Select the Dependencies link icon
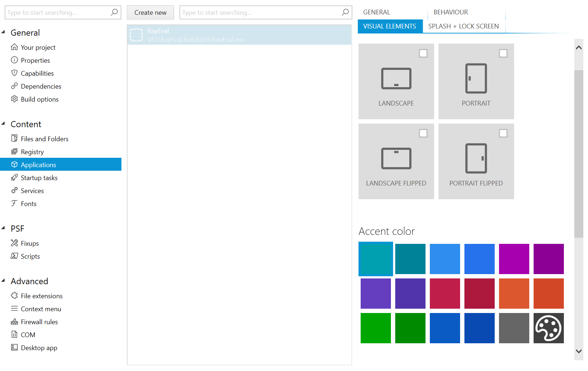The height and width of the screenshot is (371, 588). click(14, 86)
